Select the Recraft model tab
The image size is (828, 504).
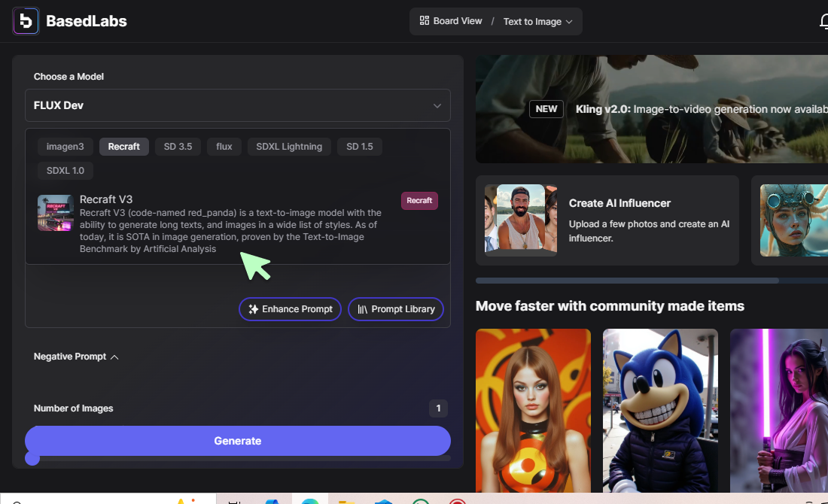coord(124,147)
